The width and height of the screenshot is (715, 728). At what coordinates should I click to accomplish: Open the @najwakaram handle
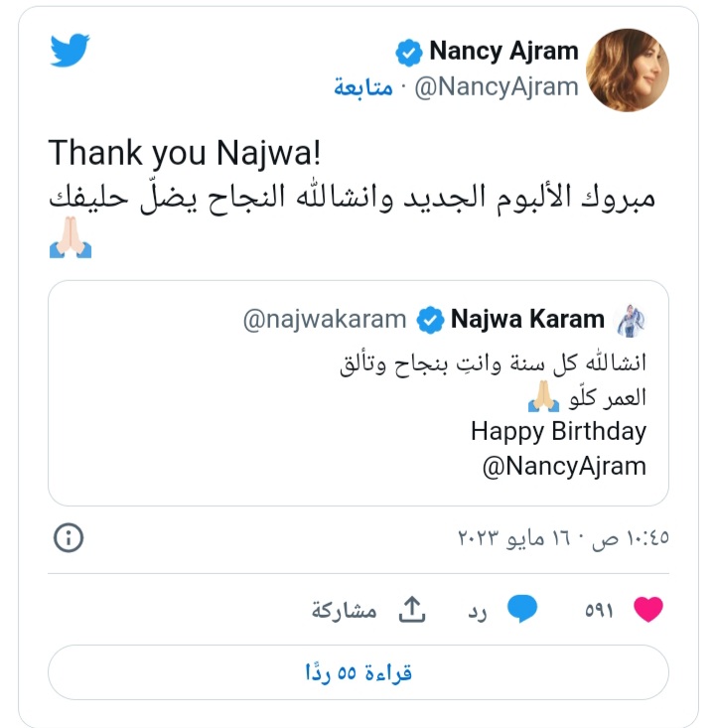pyautogui.click(x=325, y=320)
